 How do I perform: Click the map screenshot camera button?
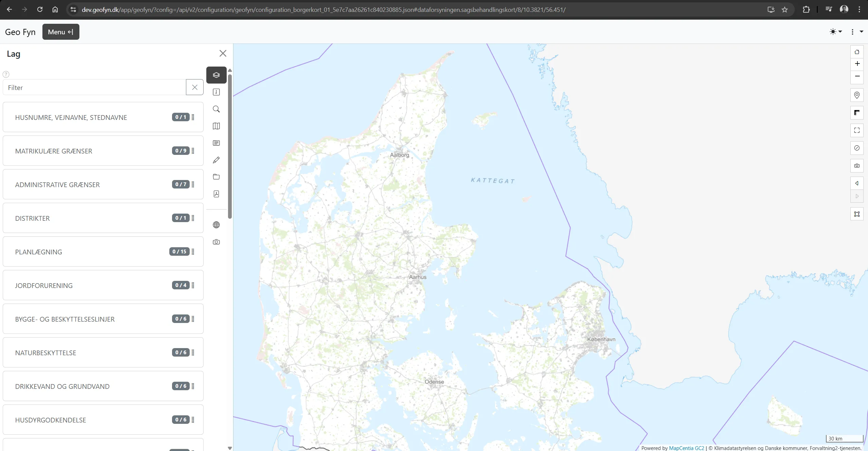pyautogui.click(x=856, y=166)
